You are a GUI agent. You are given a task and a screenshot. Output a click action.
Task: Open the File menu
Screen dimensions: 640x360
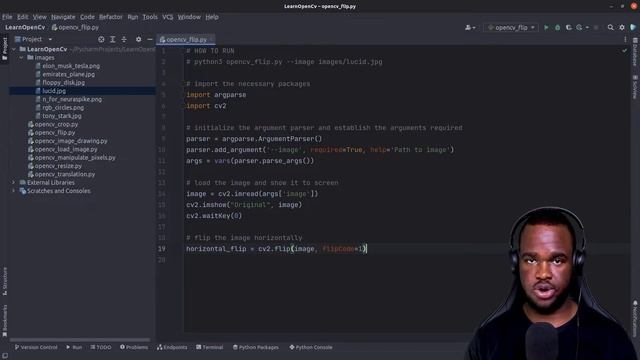(x=7, y=17)
